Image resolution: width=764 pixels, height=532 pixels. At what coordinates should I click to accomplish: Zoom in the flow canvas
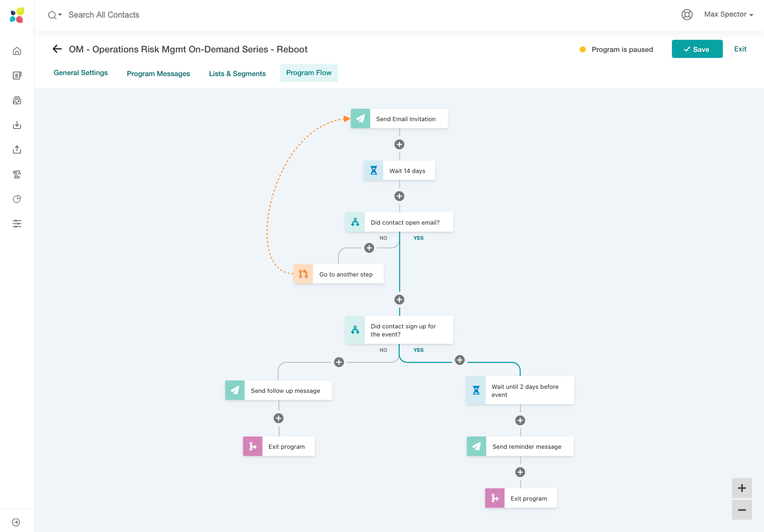click(x=741, y=488)
